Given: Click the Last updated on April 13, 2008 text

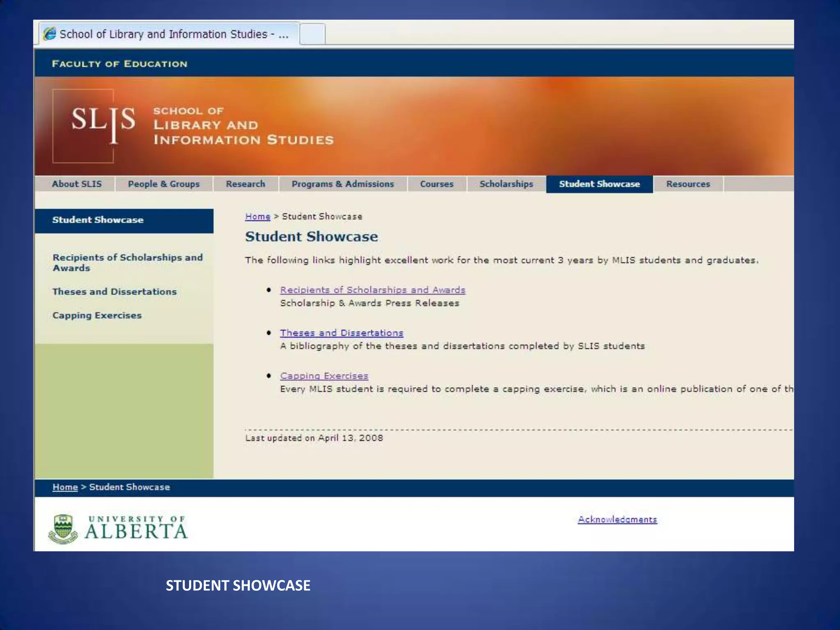Looking at the screenshot, I should pos(314,438).
